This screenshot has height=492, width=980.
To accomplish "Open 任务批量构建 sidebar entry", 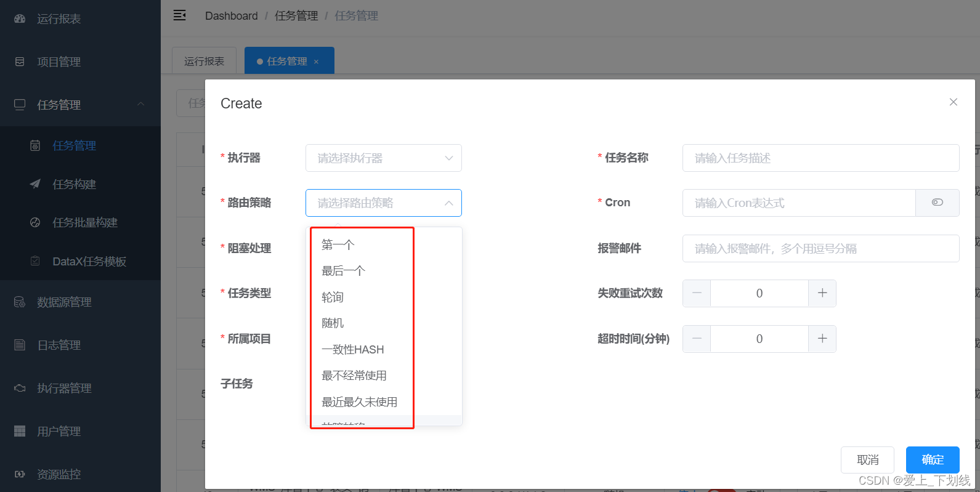I will pos(80,222).
